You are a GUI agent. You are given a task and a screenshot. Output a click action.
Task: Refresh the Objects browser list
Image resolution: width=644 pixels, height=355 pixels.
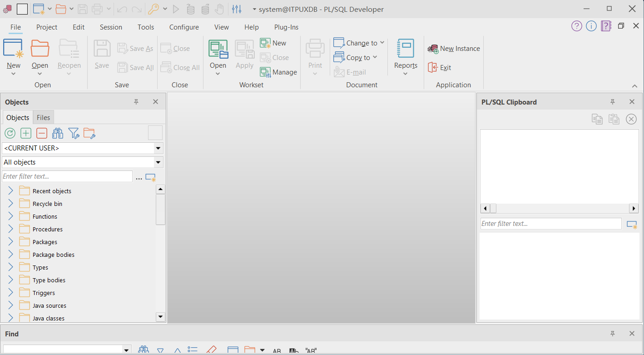pyautogui.click(x=10, y=133)
